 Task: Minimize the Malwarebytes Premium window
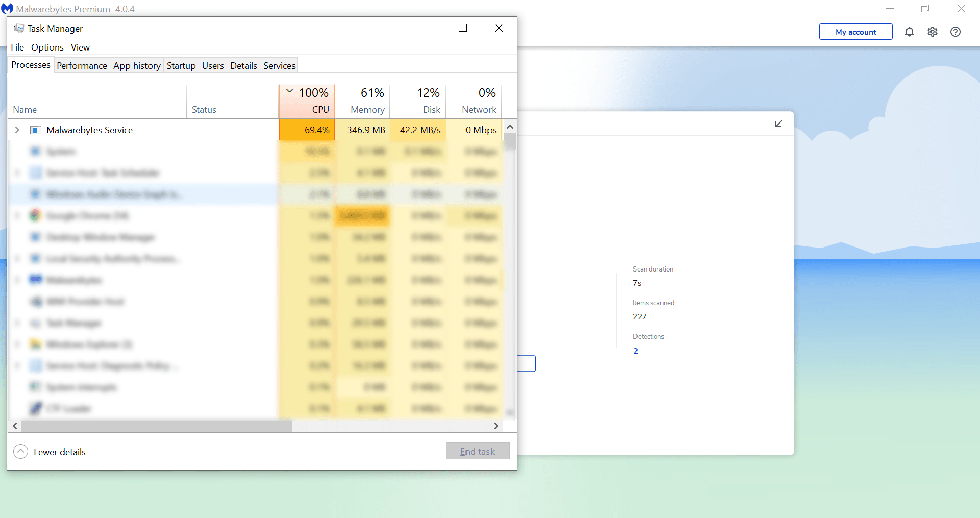[890, 9]
